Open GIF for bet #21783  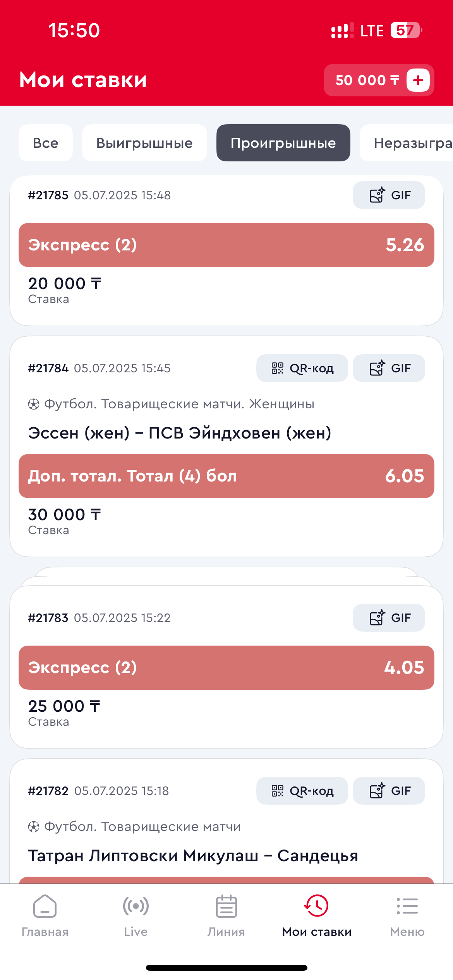388,618
